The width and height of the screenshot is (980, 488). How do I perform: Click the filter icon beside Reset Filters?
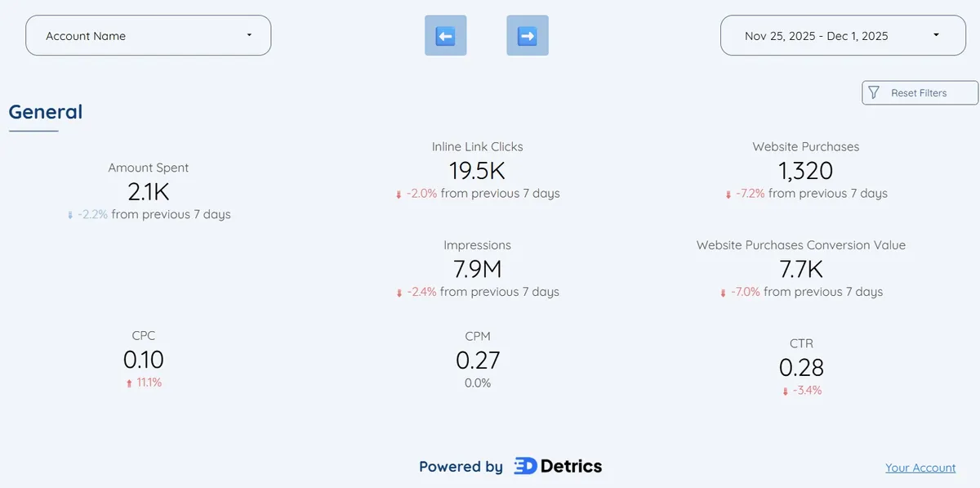(x=875, y=92)
